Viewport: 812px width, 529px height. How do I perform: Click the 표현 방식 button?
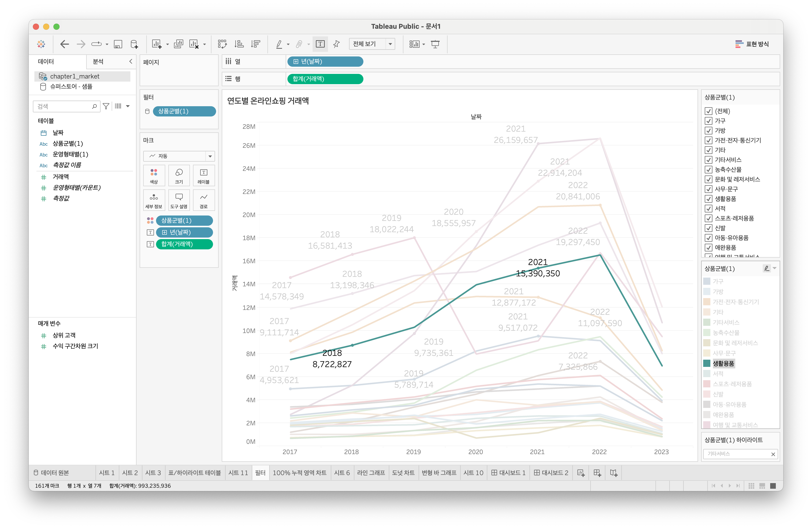click(752, 44)
